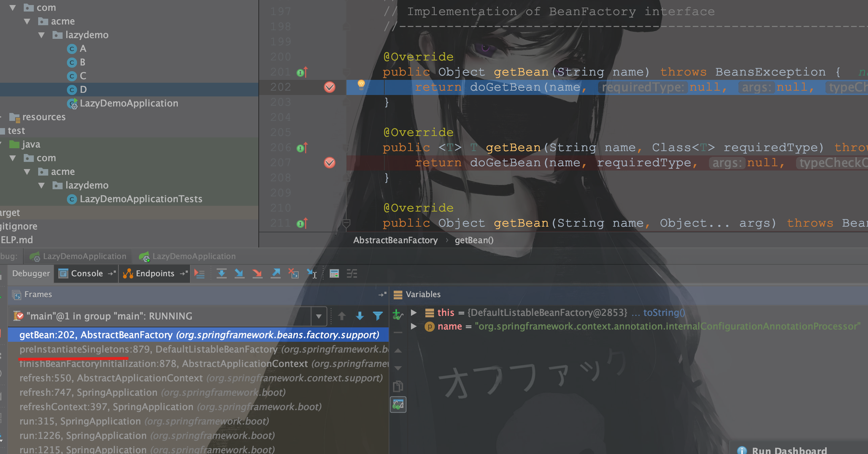Viewport: 868px width, 454px height.
Task: Click Show Execution Point icon
Action: pos(199,274)
